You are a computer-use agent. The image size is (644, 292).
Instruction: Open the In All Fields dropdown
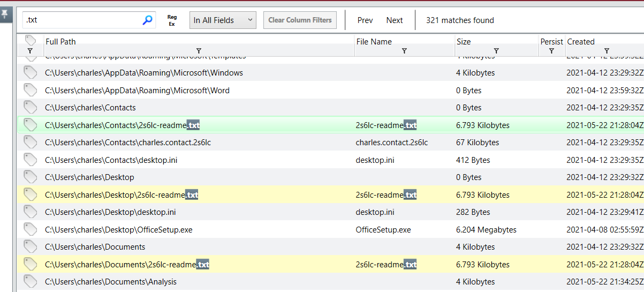223,20
